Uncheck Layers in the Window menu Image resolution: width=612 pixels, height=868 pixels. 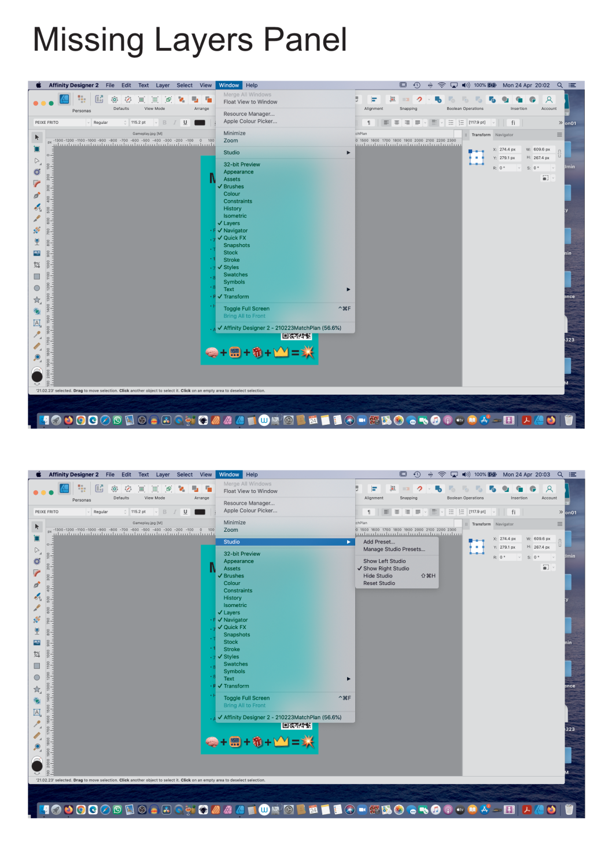(232, 223)
